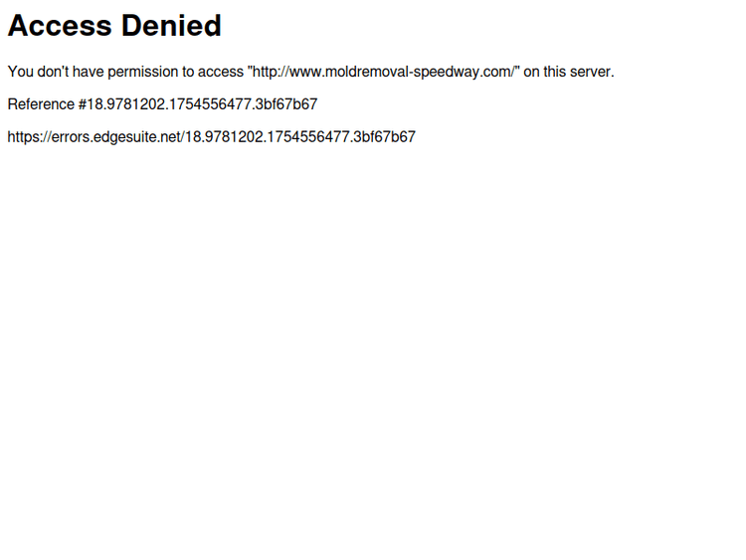Click the word "access" before the quoted URL
Screen dimensions: 746x560
(221, 72)
